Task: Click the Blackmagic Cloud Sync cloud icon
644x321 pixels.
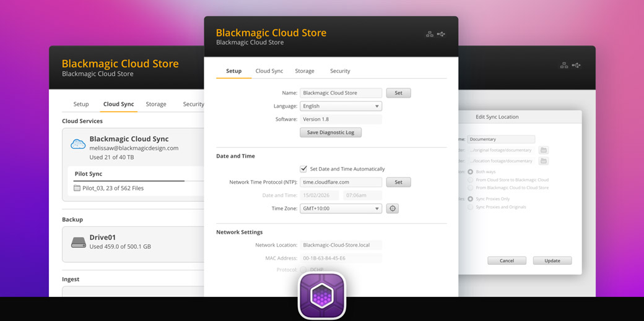Action: click(78, 144)
